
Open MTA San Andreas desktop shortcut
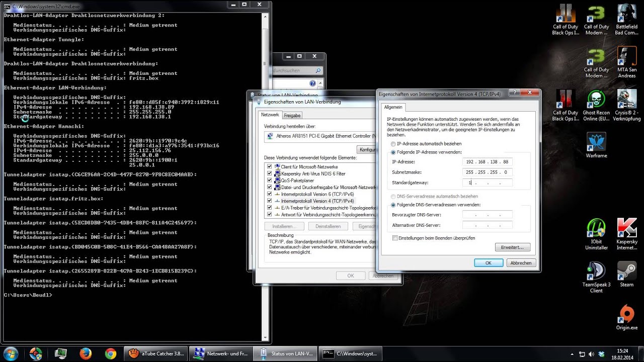[626, 63]
